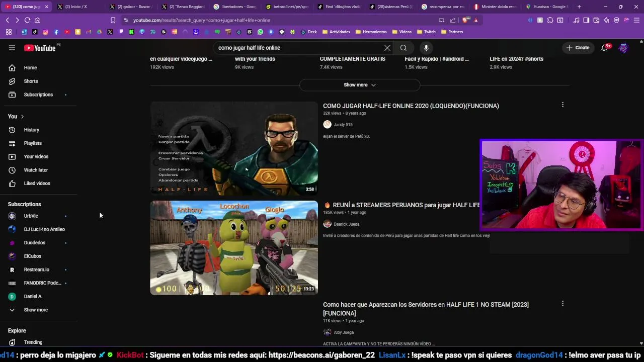The image size is (644, 362).
Task: Expand Show more subscriptions in sidebar
Action: (35, 310)
